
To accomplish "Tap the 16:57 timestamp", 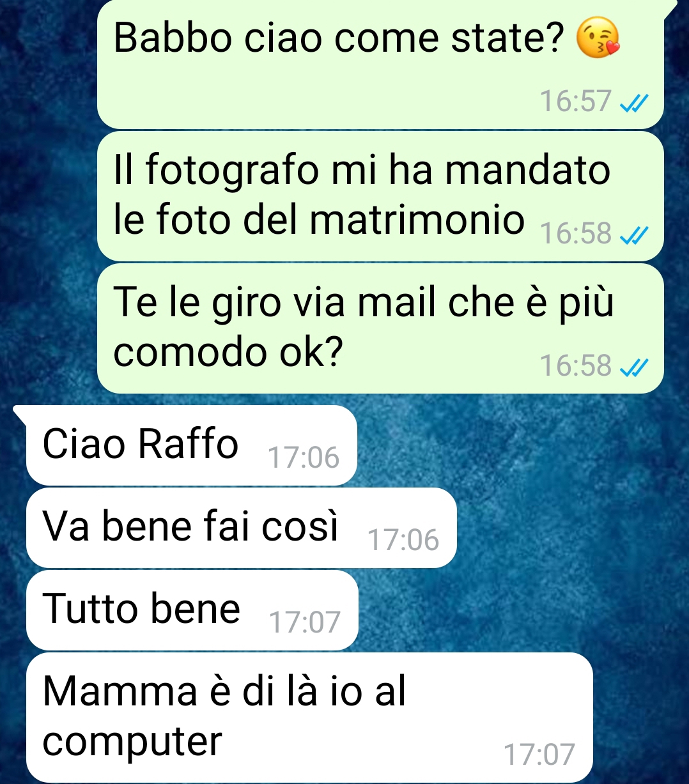I will 576,102.
